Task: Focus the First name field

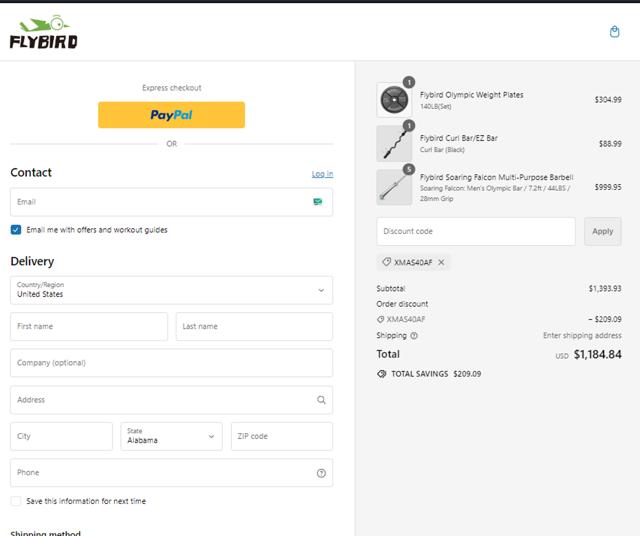Action: [89, 327]
